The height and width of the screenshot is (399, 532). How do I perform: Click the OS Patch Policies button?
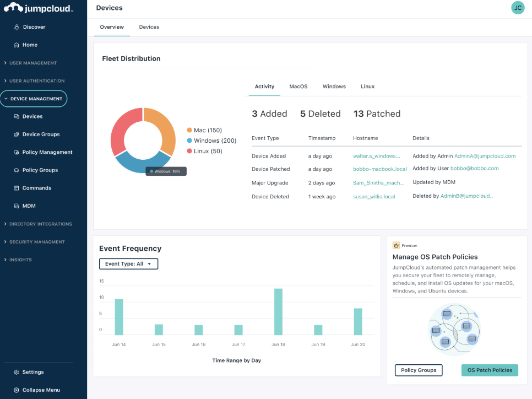pyautogui.click(x=490, y=370)
